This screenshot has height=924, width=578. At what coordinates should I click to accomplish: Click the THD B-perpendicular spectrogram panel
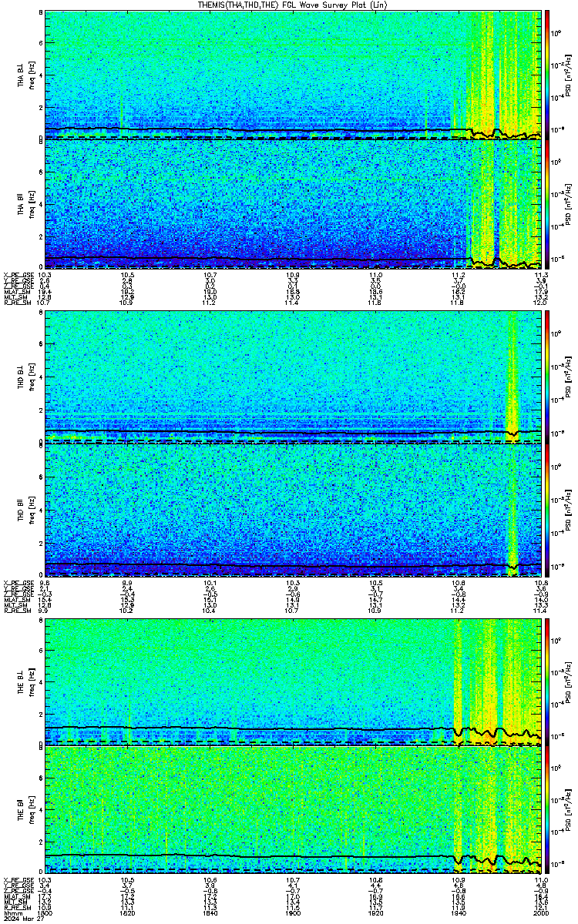[294, 377]
